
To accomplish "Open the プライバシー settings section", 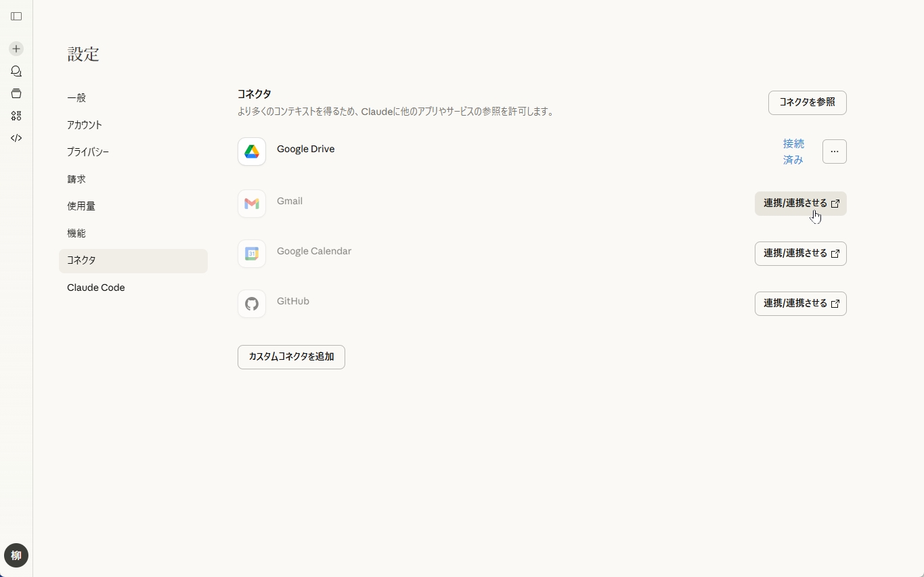I will tap(87, 152).
